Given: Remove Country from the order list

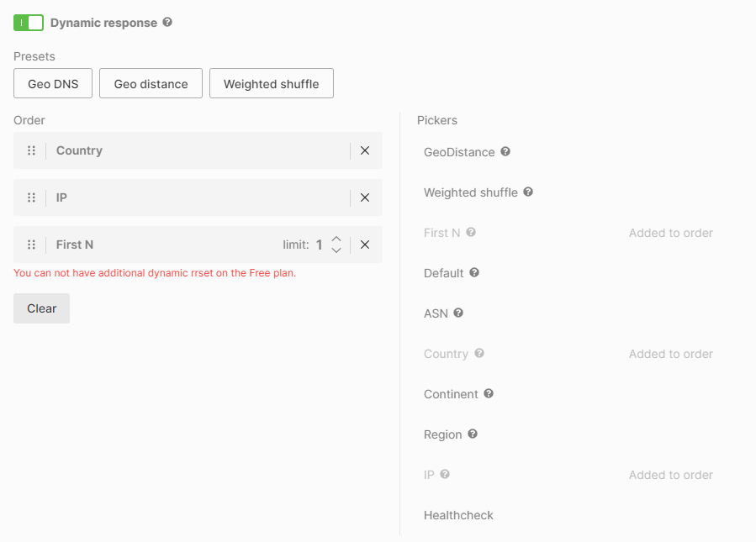Looking at the screenshot, I should (x=365, y=150).
